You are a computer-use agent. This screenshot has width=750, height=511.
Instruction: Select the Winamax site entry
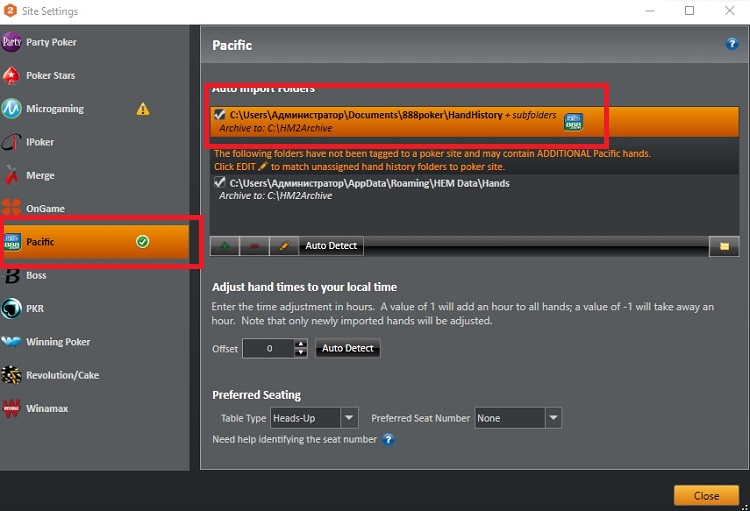pos(95,409)
